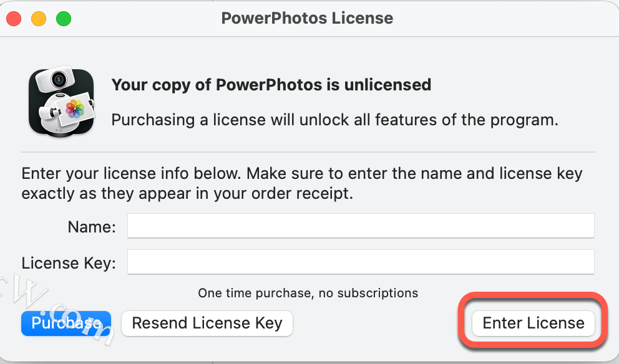Click the 'Purchasing a license will unlock' text
619x364 pixels.
pos(334,120)
